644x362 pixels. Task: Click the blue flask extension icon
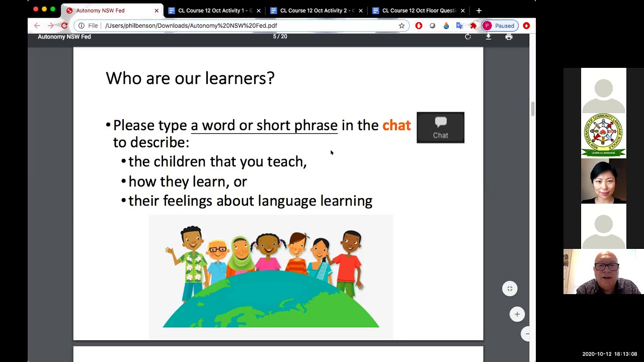(x=446, y=26)
